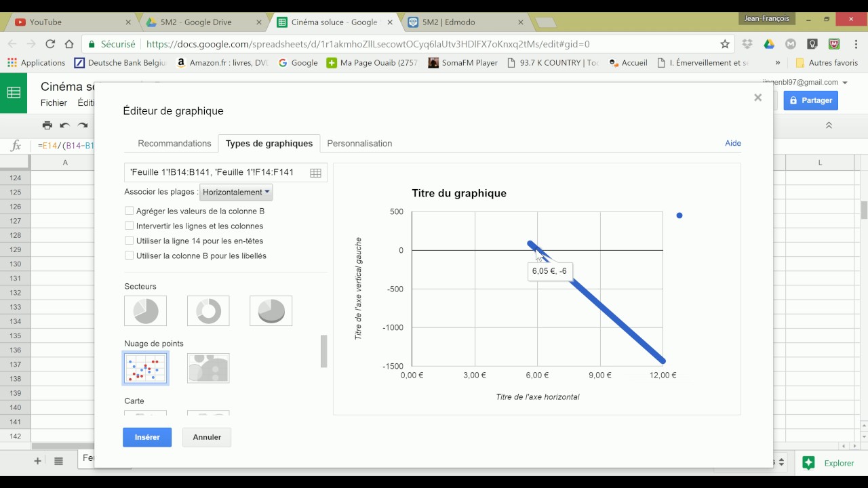Click the Annuler button
This screenshot has width=868, height=488.
click(x=207, y=437)
